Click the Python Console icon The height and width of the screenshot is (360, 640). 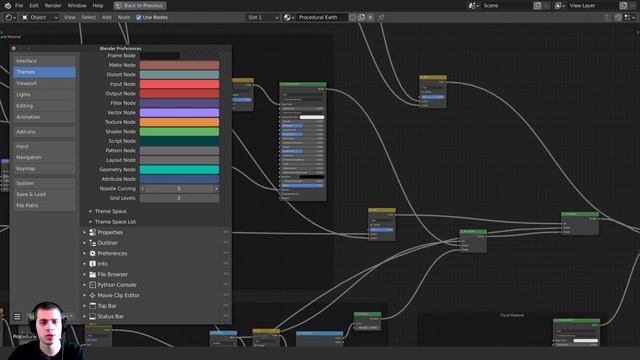[x=93, y=285]
